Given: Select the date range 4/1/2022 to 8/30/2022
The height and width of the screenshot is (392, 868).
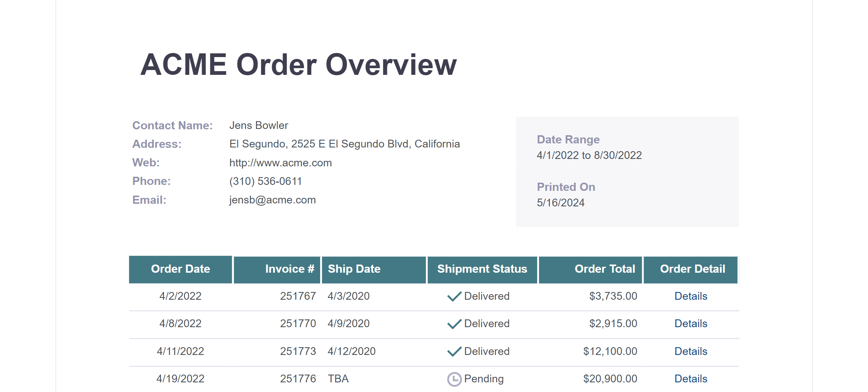Looking at the screenshot, I should tap(589, 155).
